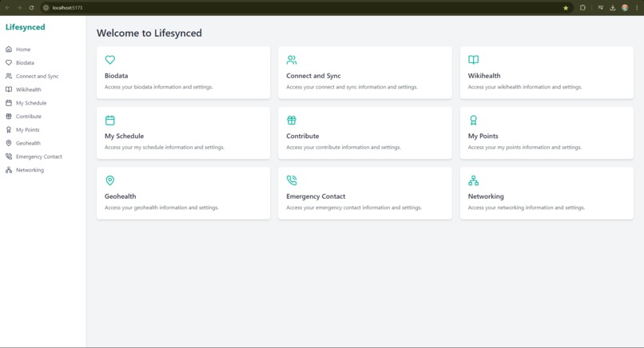Image resolution: width=644 pixels, height=348 pixels.
Task: Click the My Schedule calendar icon in sidebar
Action: point(9,103)
